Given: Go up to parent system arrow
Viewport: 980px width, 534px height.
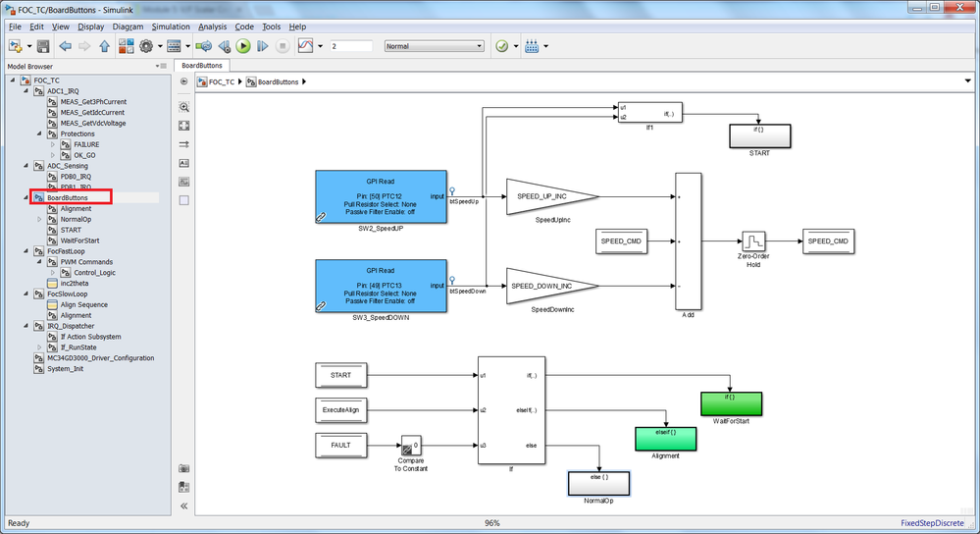Looking at the screenshot, I should (104, 46).
